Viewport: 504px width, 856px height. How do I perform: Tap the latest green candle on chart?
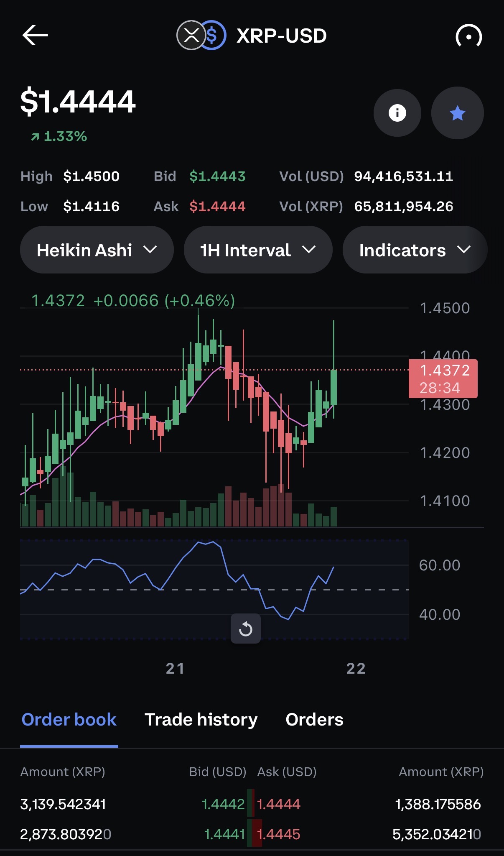333,387
